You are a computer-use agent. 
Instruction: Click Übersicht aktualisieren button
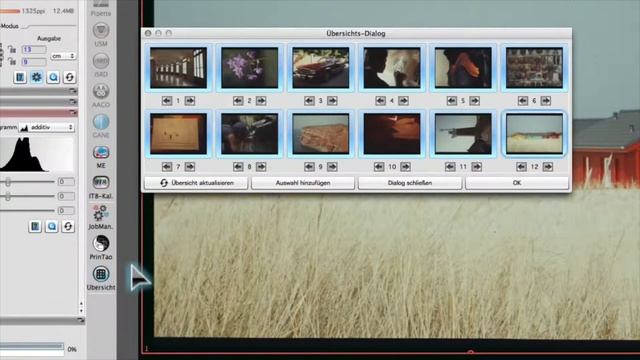click(x=196, y=183)
